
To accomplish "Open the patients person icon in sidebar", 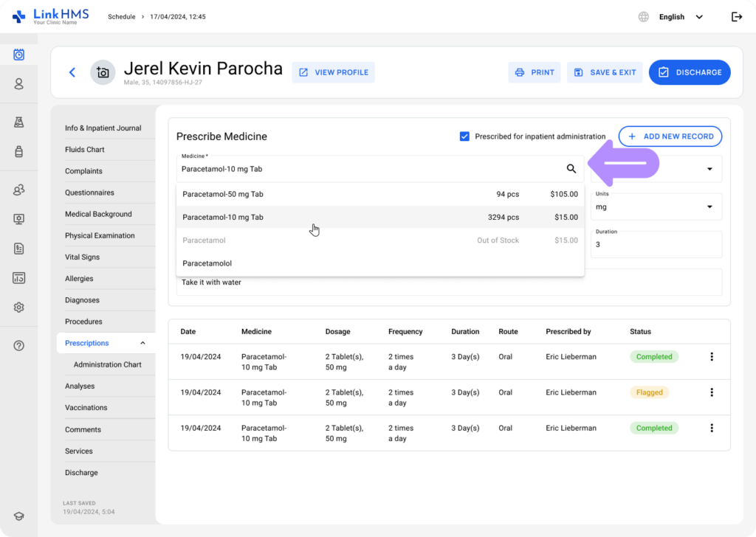I will (x=19, y=84).
